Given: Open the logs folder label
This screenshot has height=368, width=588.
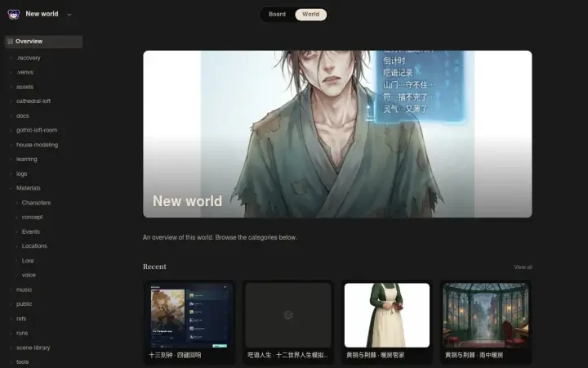Looking at the screenshot, I should pyautogui.click(x=22, y=174).
